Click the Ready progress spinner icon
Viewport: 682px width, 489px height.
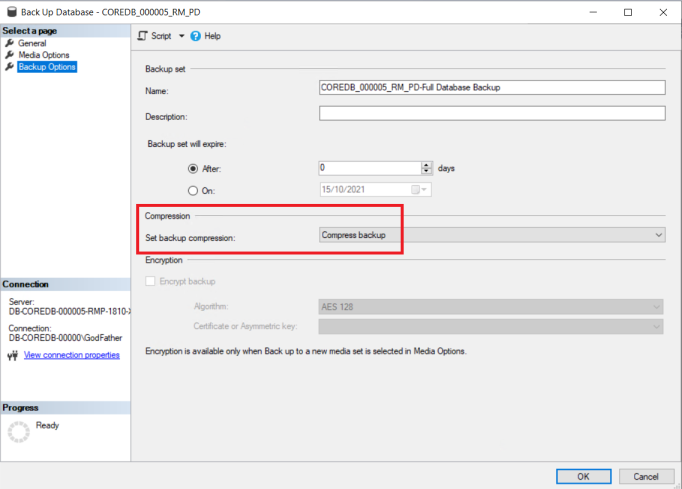click(19, 432)
